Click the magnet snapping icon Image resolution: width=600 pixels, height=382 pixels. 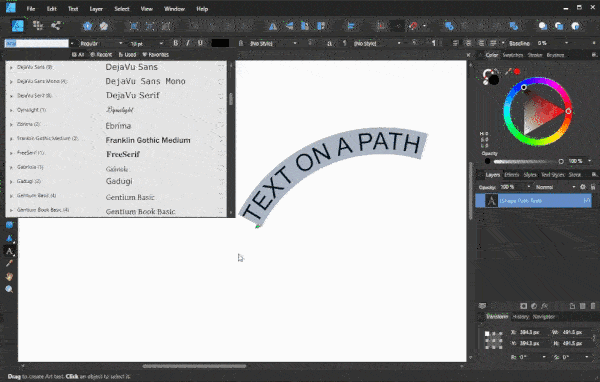point(413,26)
